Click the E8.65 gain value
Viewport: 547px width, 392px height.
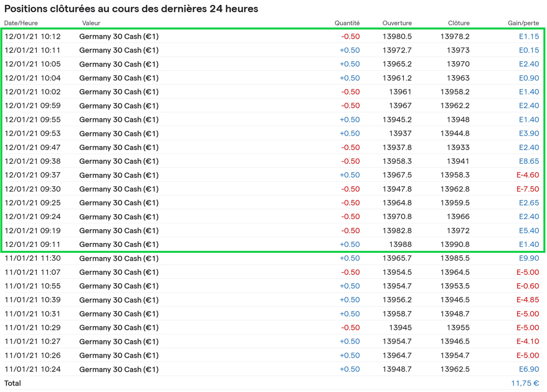pos(529,161)
